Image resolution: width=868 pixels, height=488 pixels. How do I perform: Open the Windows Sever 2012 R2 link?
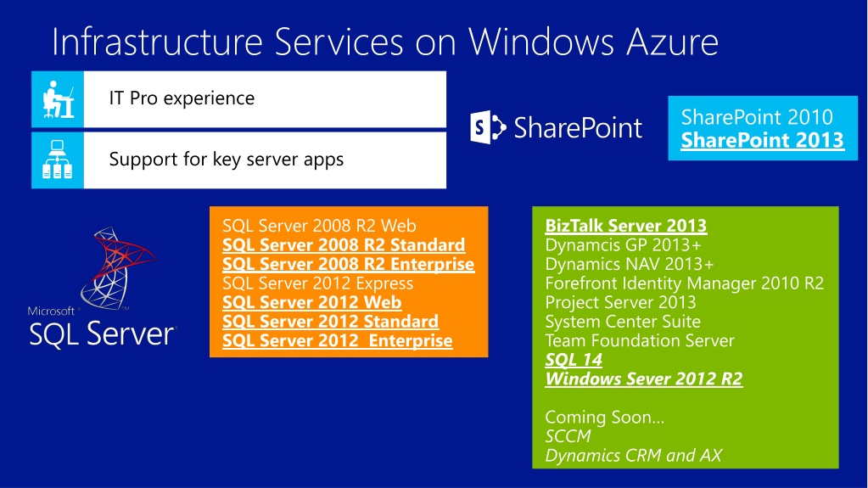pos(644,379)
